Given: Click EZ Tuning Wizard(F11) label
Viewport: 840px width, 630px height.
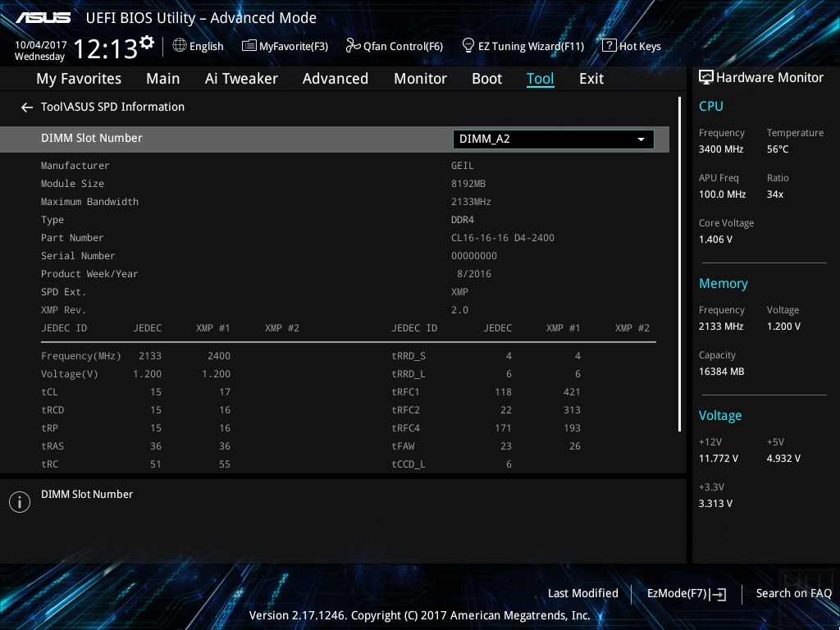Looking at the screenshot, I should coord(531,46).
